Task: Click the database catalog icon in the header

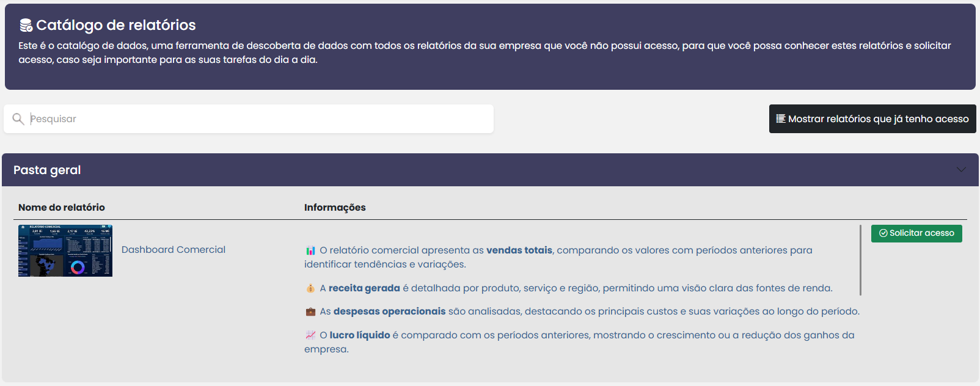Action: point(26,25)
